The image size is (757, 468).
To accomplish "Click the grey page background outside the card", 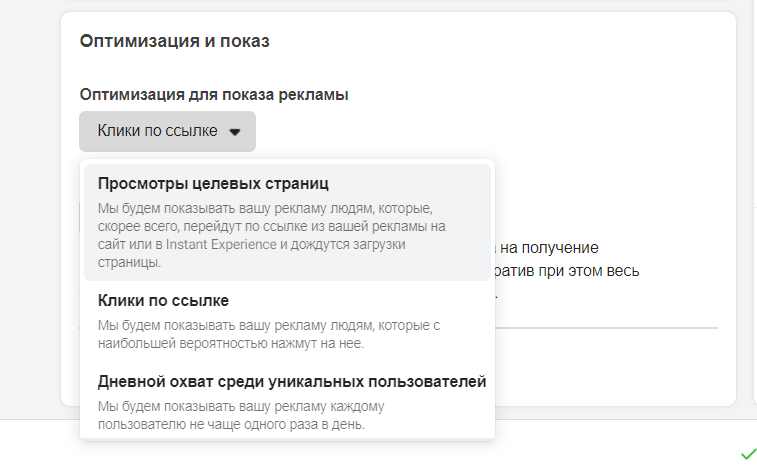I will pyautogui.click(x=28, y=200).
